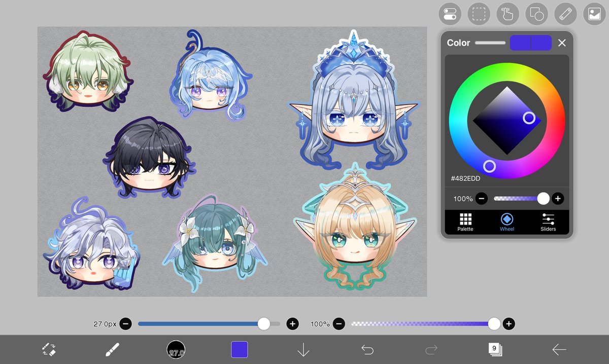
Task: Tap the stabilizer hand gesture icon
Action: pyautogui.click(x=507, y=14)
